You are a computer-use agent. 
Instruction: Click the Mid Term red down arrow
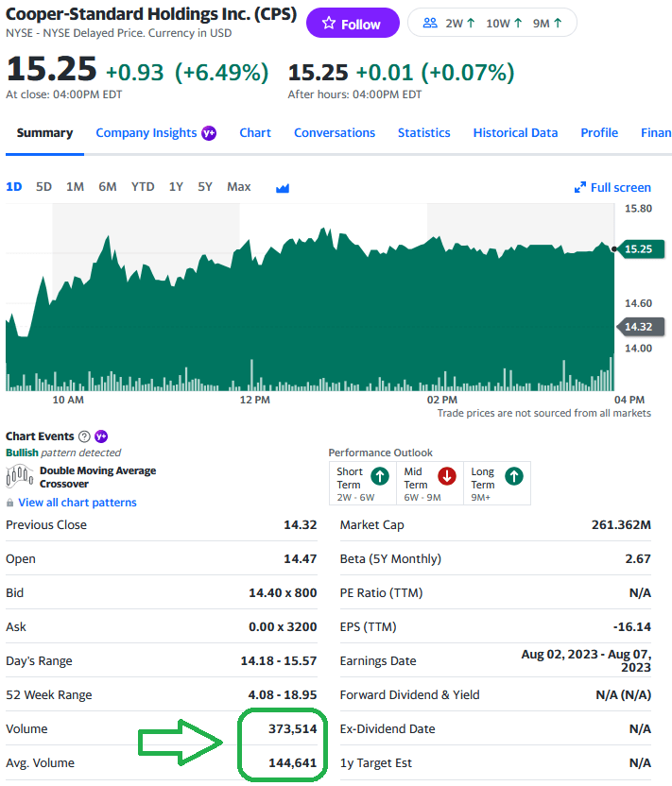click(447, 477)
